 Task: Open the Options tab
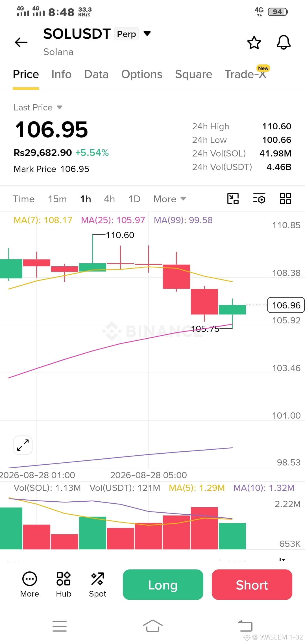[x=142, y=74]
